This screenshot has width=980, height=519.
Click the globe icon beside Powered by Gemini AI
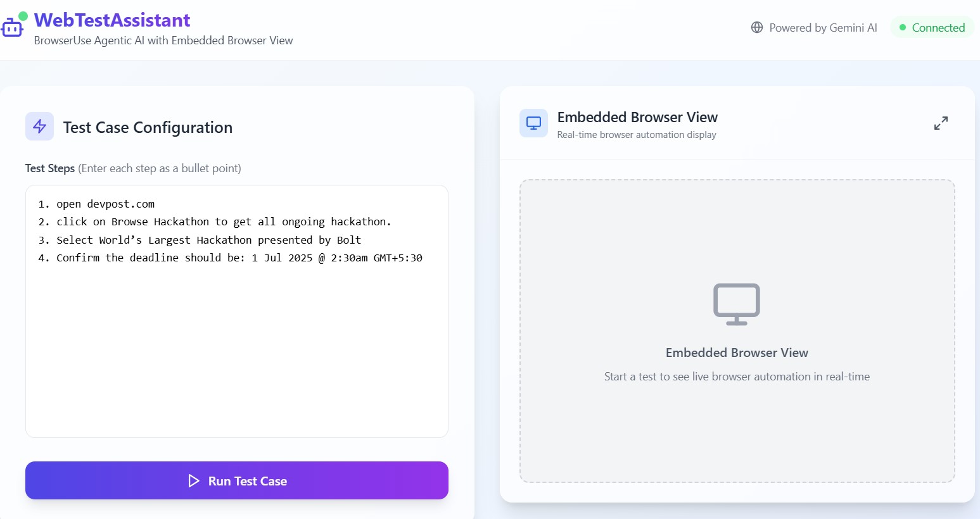point(757,27)
